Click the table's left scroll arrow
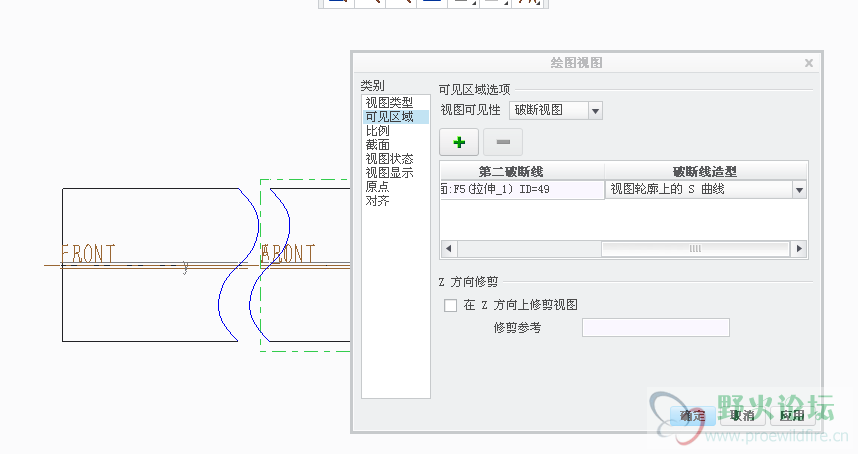 click(449, 249)
